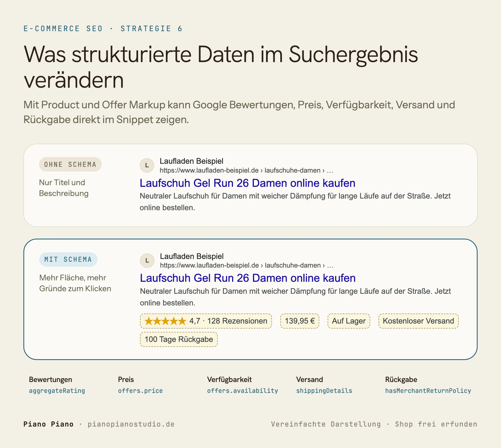Click the offers.price code label
Viewport: 501px width, 448px height.
(140, 391)
